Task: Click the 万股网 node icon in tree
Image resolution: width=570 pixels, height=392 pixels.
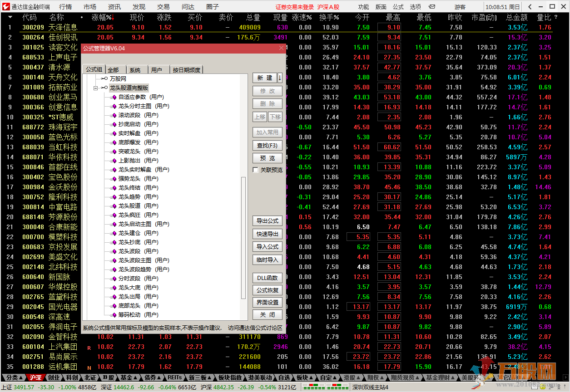Action: [104, 78]
